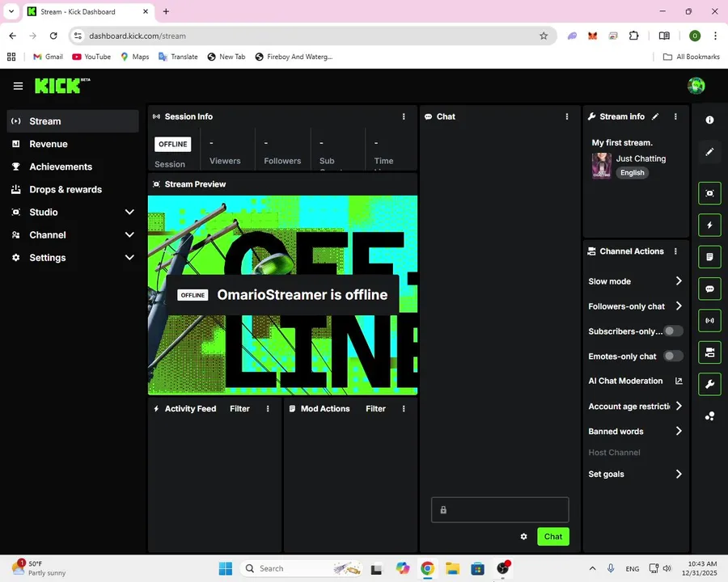
Task: Click the bottom bubbles icon in right sidebar
Action: point(709,416)
